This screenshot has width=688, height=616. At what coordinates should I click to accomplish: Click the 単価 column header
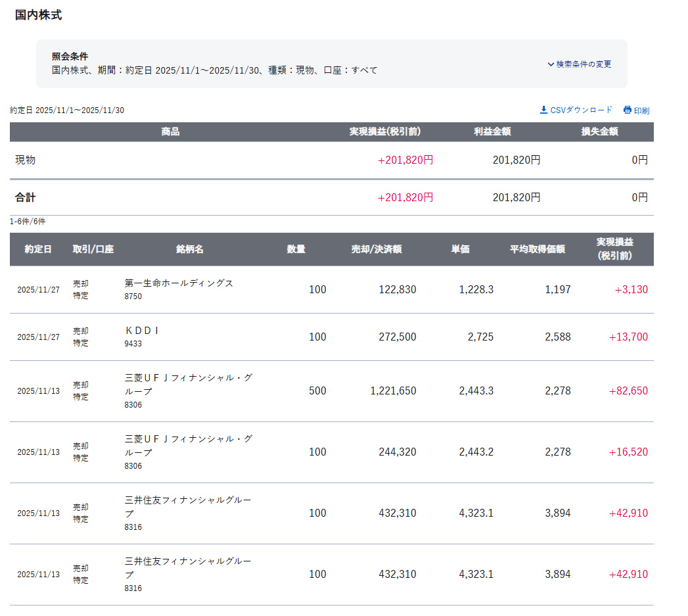click(x=460, y=249)
